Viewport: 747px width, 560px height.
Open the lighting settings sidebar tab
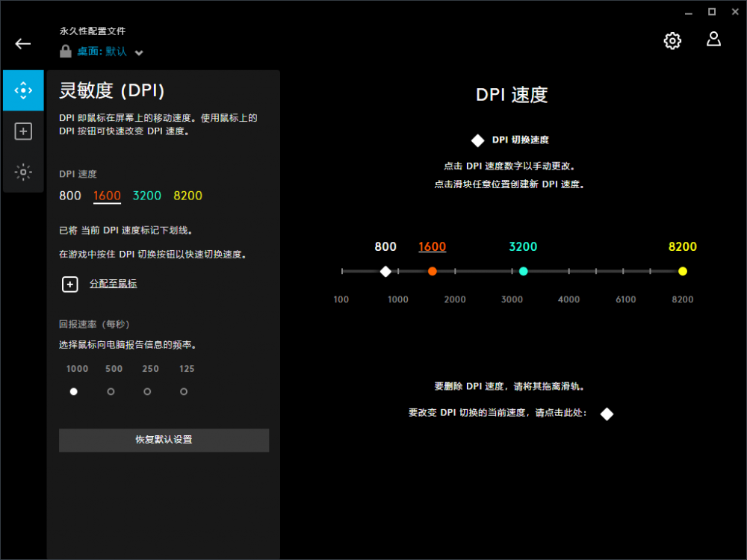click(23, 172)
